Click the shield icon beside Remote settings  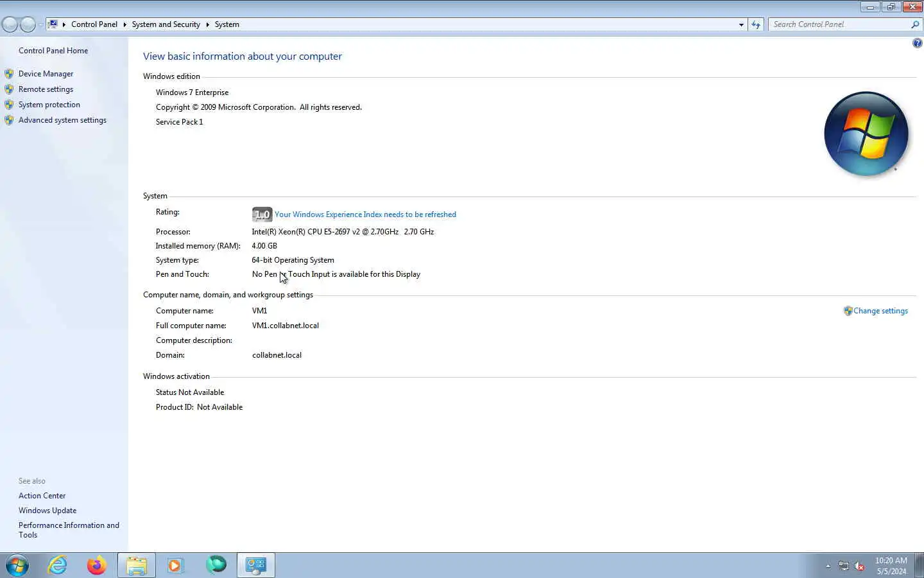[x=9, y=89]
